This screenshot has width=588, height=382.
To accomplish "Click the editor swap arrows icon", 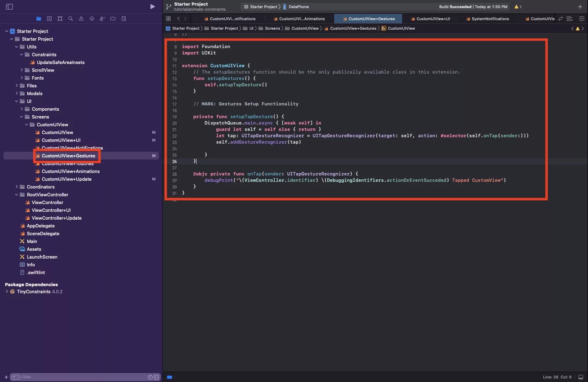I will [x=560, y=19].
